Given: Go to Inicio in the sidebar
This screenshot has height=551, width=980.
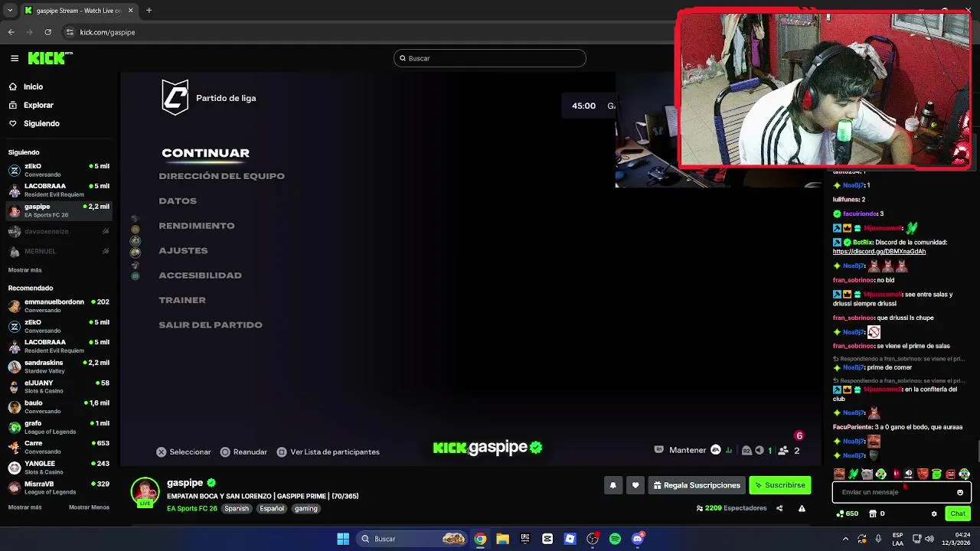Looking at the screenshot, I should (33, 86).
